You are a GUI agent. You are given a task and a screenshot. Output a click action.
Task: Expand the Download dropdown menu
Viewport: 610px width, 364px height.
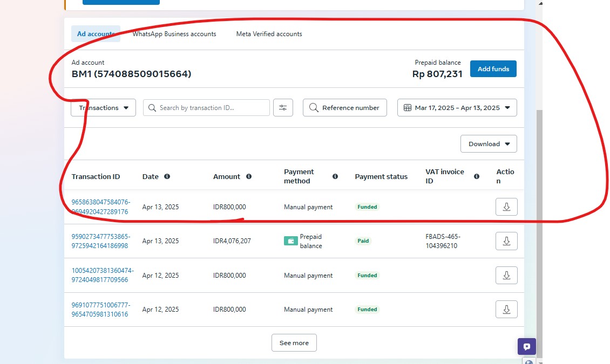coord(489,144)
